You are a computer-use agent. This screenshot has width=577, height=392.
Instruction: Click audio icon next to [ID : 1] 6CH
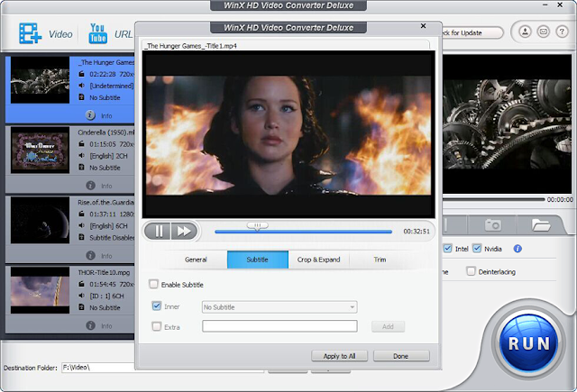pos(81,296)
